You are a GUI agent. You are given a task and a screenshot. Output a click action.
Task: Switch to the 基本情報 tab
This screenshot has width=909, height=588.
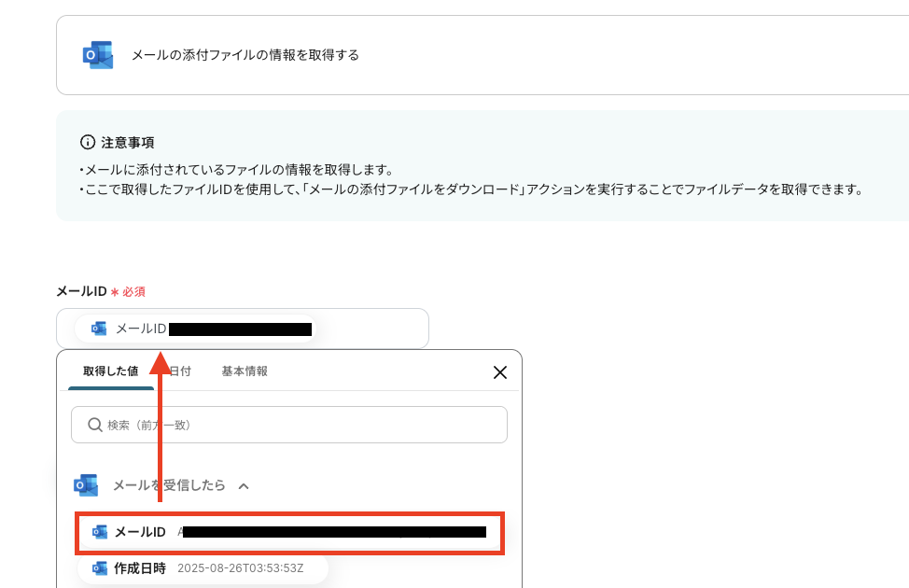(x=245, y=371)
